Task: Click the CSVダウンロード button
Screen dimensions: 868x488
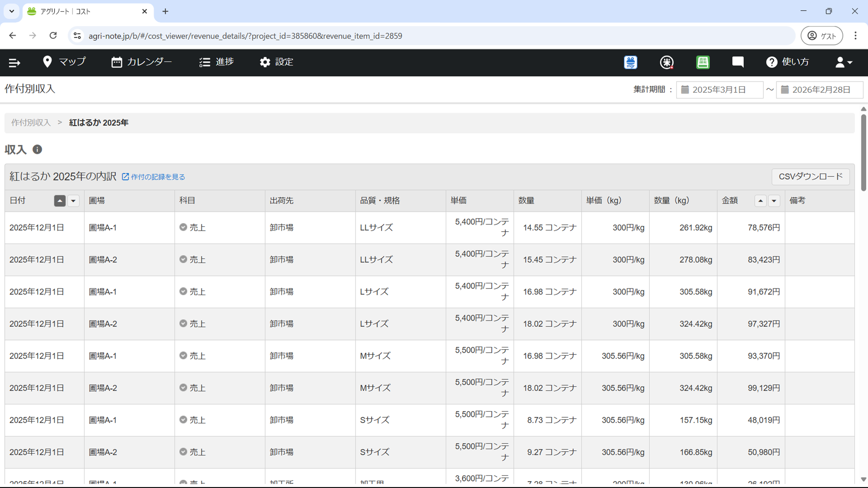Action: click(810, 177)
